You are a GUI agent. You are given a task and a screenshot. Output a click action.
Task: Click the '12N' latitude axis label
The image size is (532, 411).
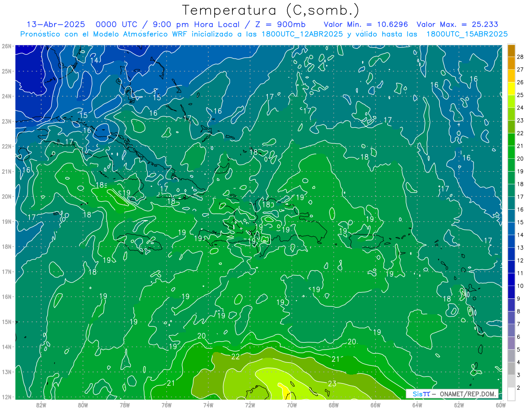(x=7, y=397)
